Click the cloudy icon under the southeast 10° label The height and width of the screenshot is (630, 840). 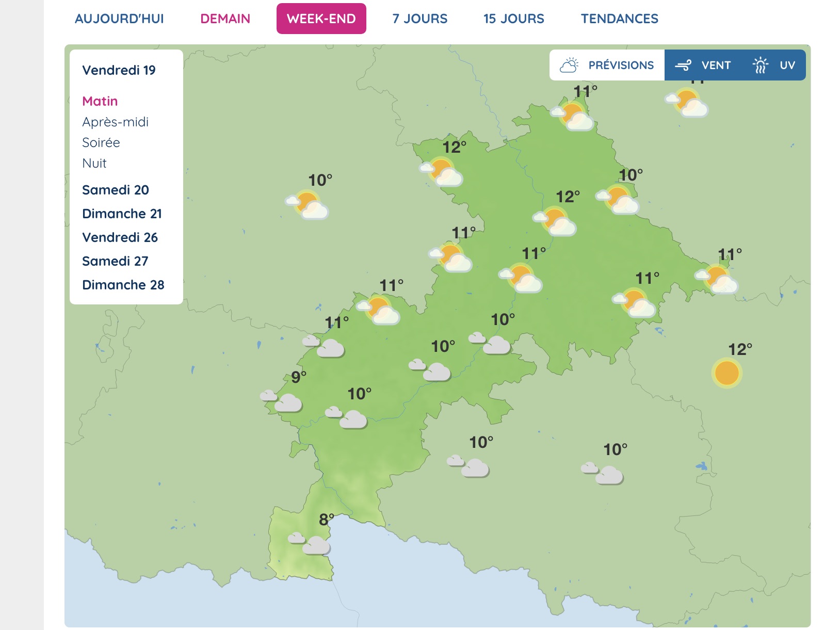pos(602,474)
